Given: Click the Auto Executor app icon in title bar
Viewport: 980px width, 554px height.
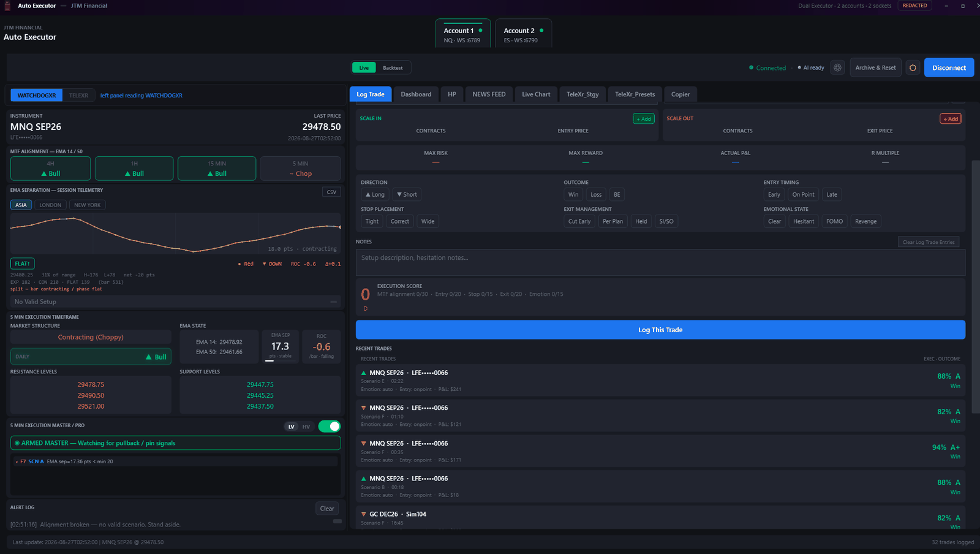Looking at the screenshot, I should 7,6.
